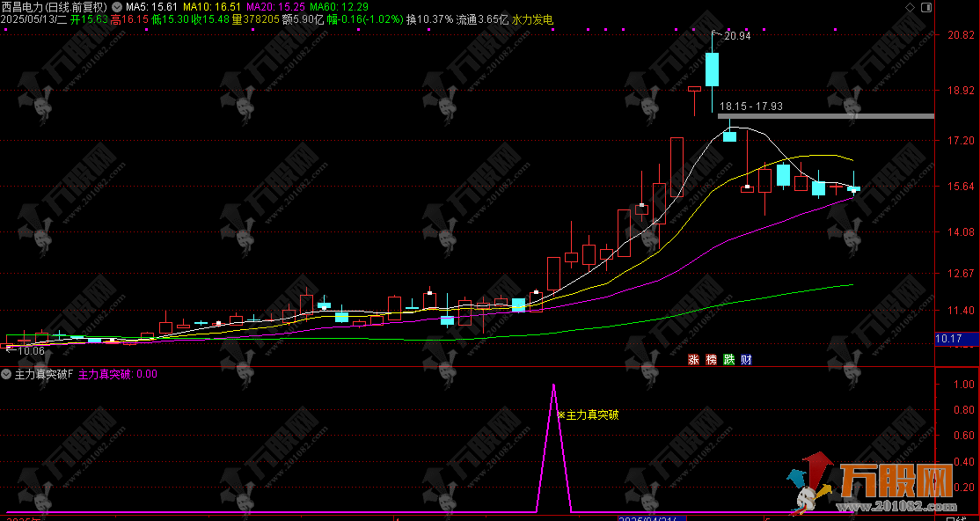Open the 榜 event marker icon
The width and height of the screenshot is (980, 521).
pos(712,360)
